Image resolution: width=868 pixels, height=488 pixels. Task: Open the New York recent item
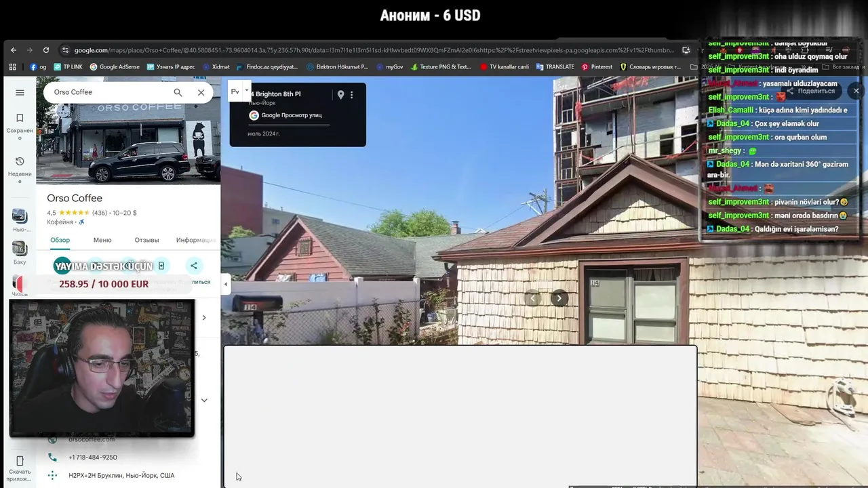pyautogui.click(x=20, y=220)
